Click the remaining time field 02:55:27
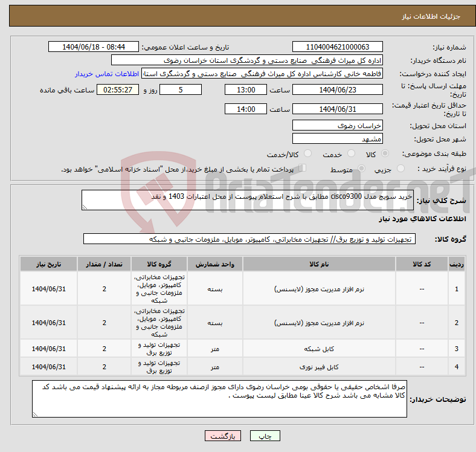The height and width of the screenshot is (452, 476). click(x=118, y=89)
